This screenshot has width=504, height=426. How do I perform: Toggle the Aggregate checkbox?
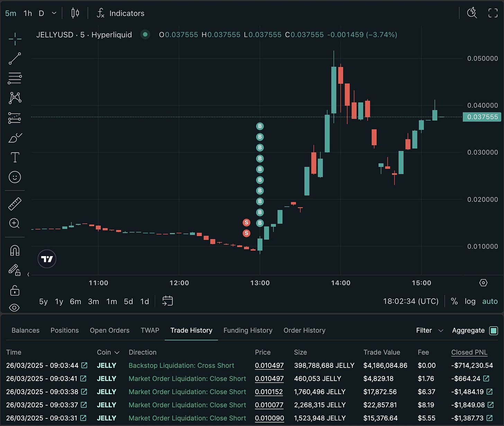(x=494, y=330)
